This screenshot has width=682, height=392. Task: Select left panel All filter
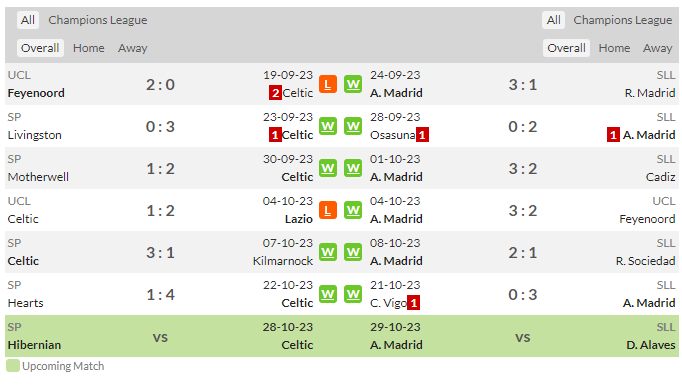coord(28,20)
